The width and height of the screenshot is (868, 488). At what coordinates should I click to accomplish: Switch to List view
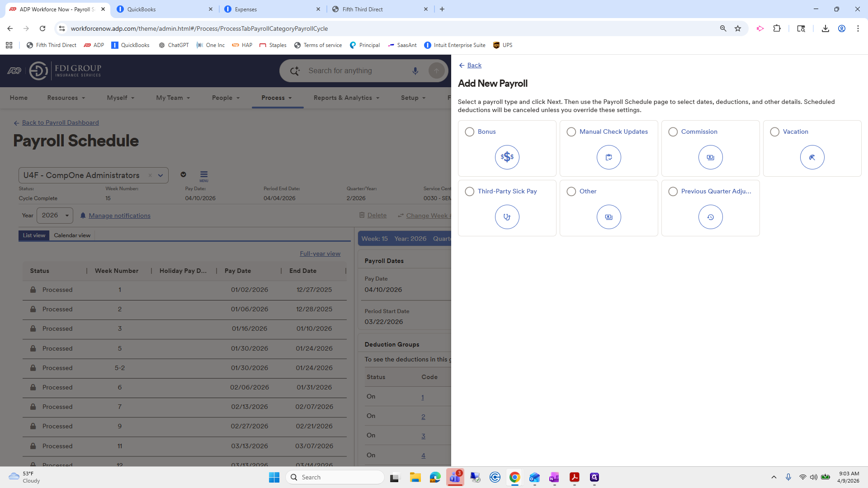point(34,235)
